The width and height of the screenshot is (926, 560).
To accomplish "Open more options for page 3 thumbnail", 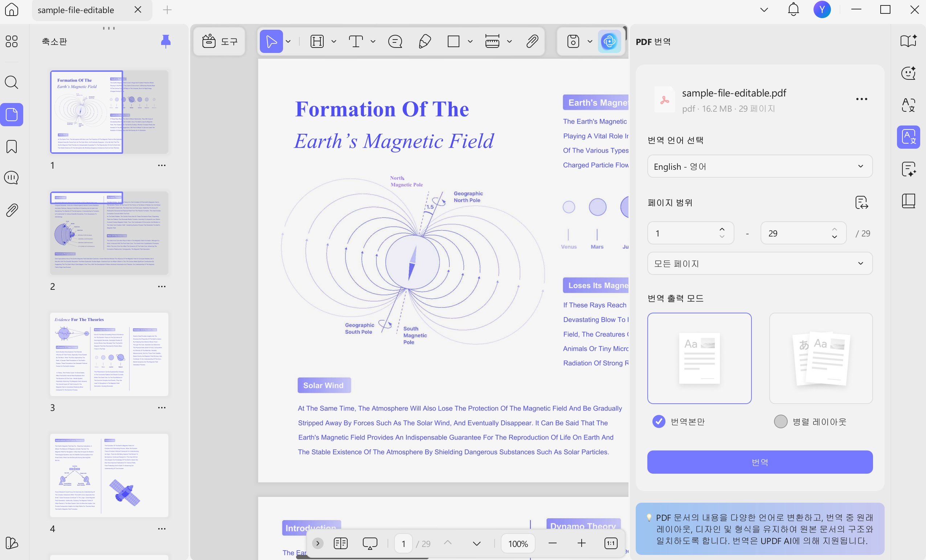I will point(161,408).
